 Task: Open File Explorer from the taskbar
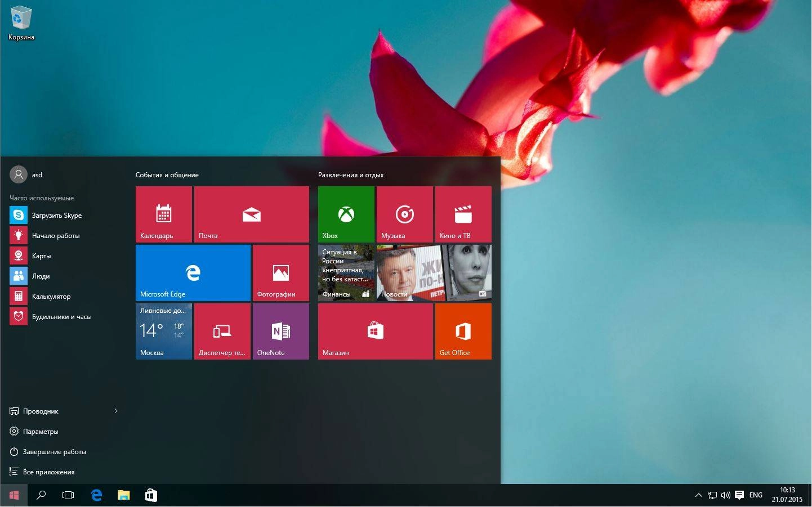tap(123, 495)
